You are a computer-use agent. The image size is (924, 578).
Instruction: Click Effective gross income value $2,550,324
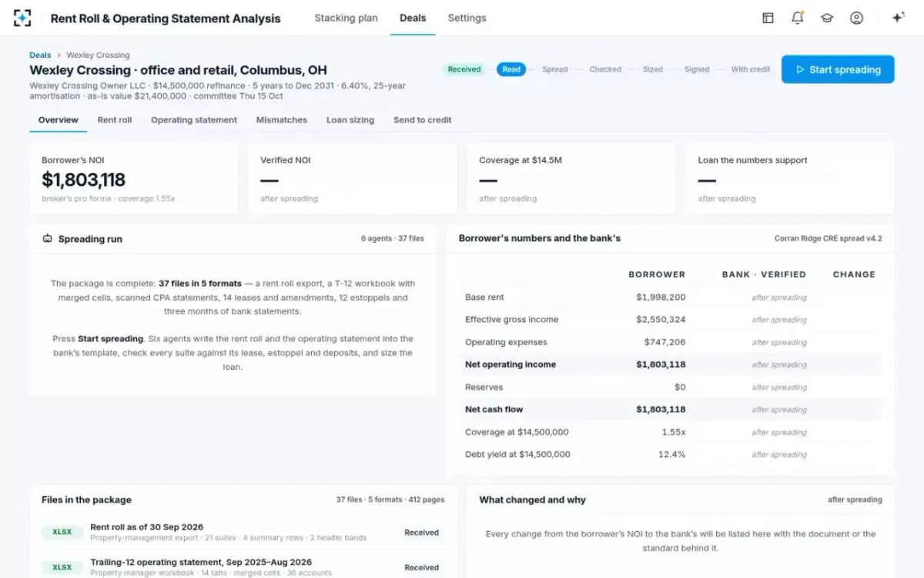[661, 320]
